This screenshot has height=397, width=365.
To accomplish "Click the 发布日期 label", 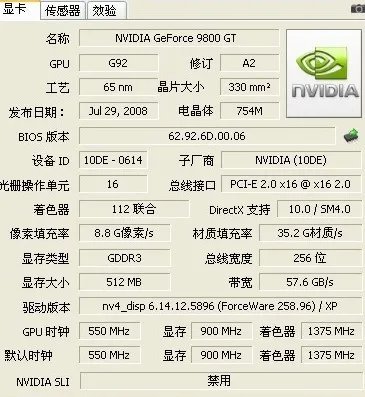I will [36, 112].
